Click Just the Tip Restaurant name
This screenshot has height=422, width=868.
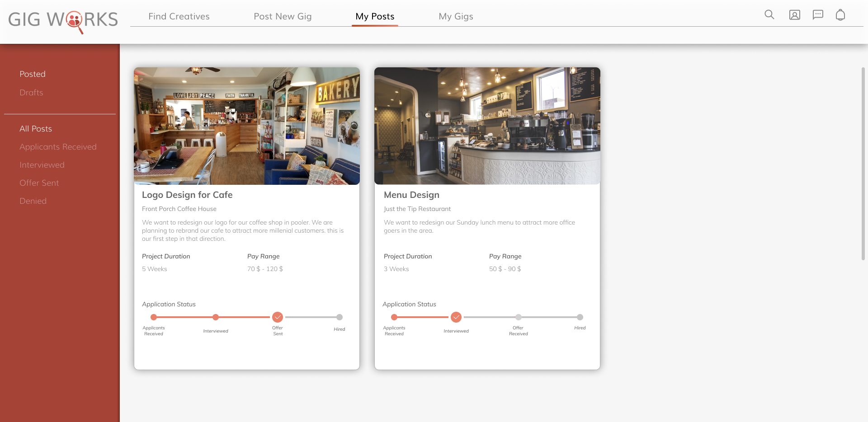(x=417, y=209)
